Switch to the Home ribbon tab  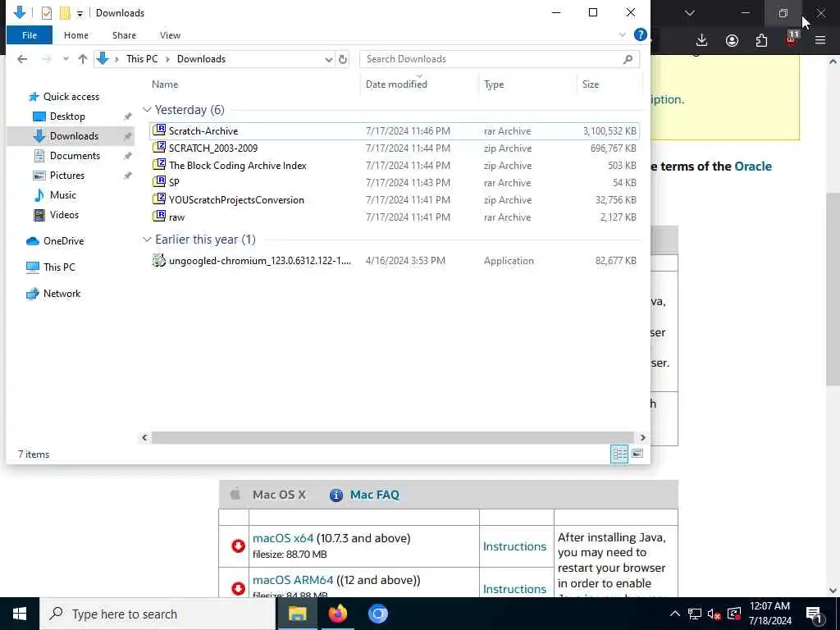pos(76,35)
